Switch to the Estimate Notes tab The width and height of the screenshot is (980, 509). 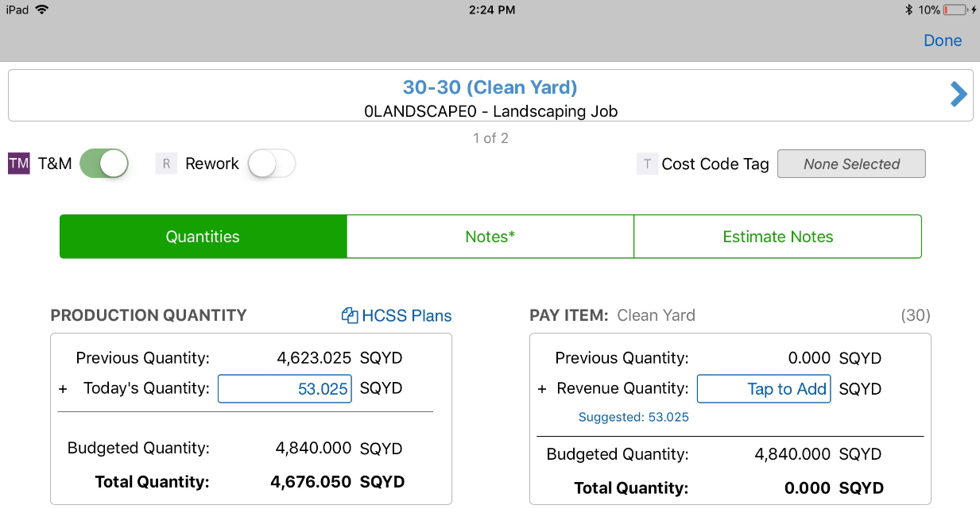(777, 236)
